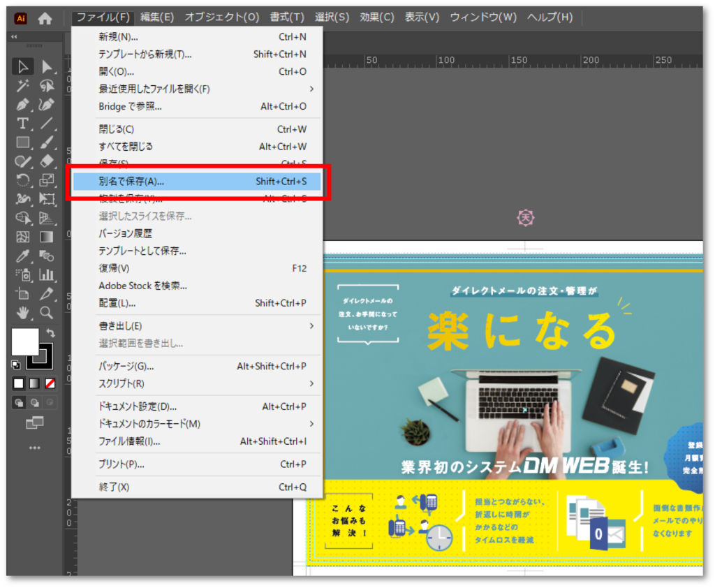Select the Type tool

[x=22, y=124]
